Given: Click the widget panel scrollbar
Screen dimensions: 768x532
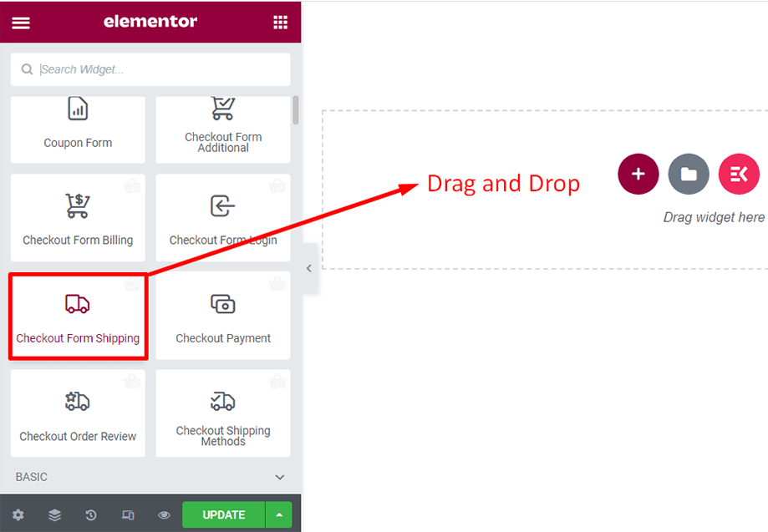Looking at the screenshot, I should [295, 110].
